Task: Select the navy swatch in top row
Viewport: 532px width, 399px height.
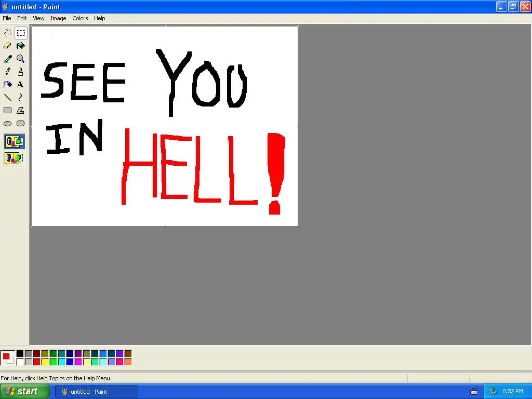Action: (x=70, y=354)
